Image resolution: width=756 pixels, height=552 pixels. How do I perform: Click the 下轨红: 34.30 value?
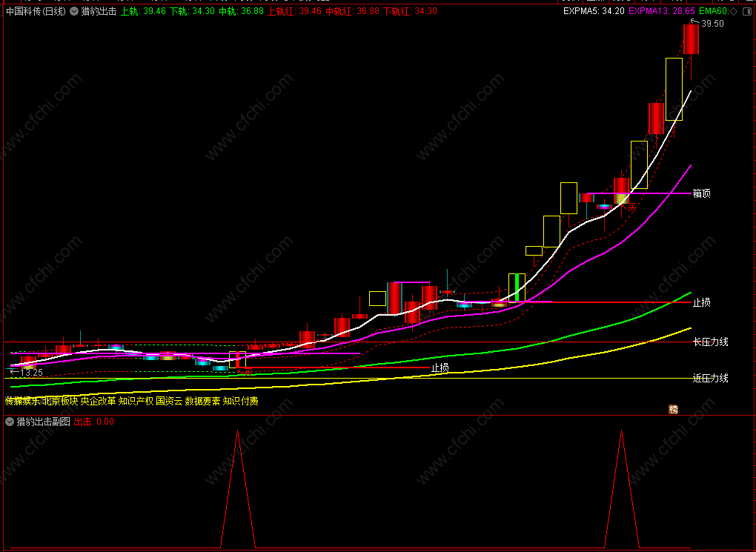coord(411,11)
